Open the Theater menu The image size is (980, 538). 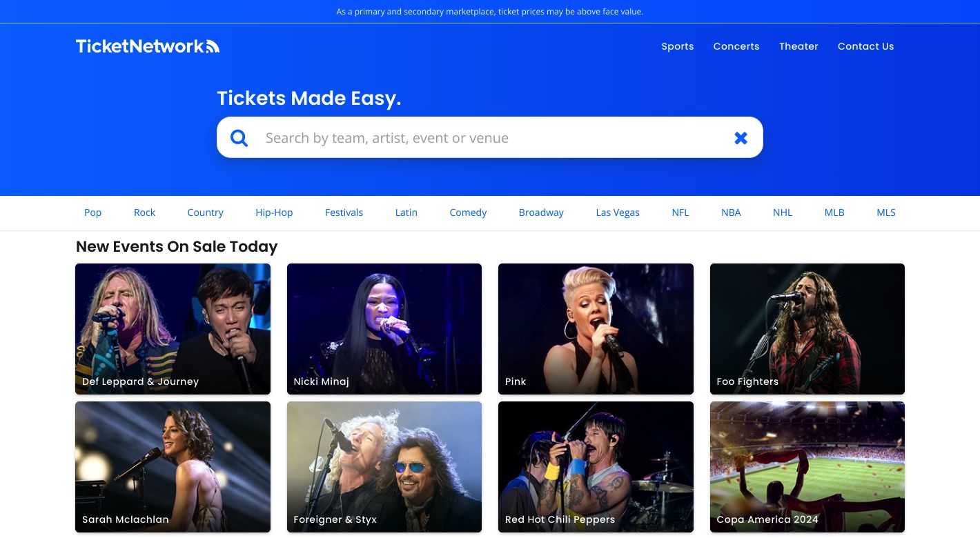tap(798, 46)
